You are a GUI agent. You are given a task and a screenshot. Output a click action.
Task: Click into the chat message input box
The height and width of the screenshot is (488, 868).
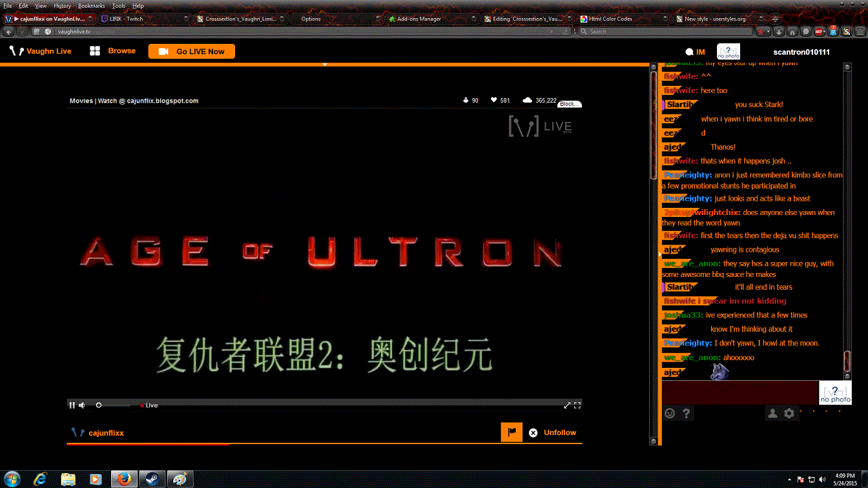(x=740, y=392)
